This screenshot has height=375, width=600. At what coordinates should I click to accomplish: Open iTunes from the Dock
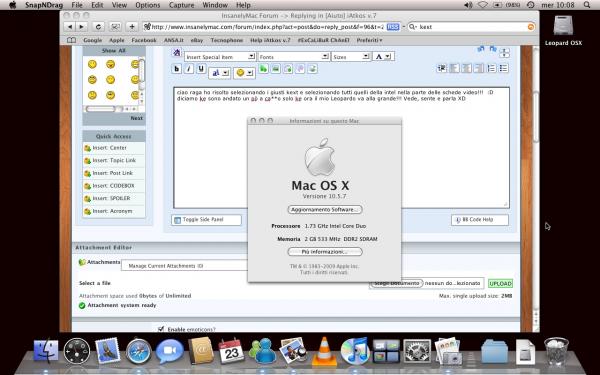(355, 351)
